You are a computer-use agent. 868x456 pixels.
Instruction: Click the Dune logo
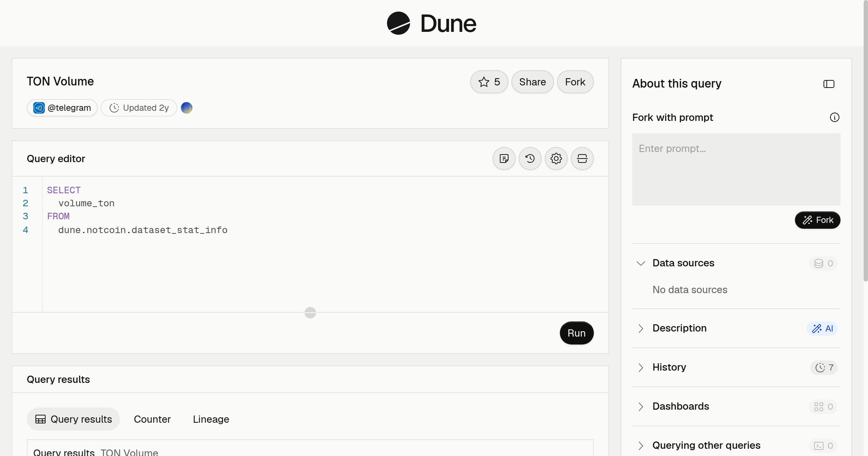431,23
